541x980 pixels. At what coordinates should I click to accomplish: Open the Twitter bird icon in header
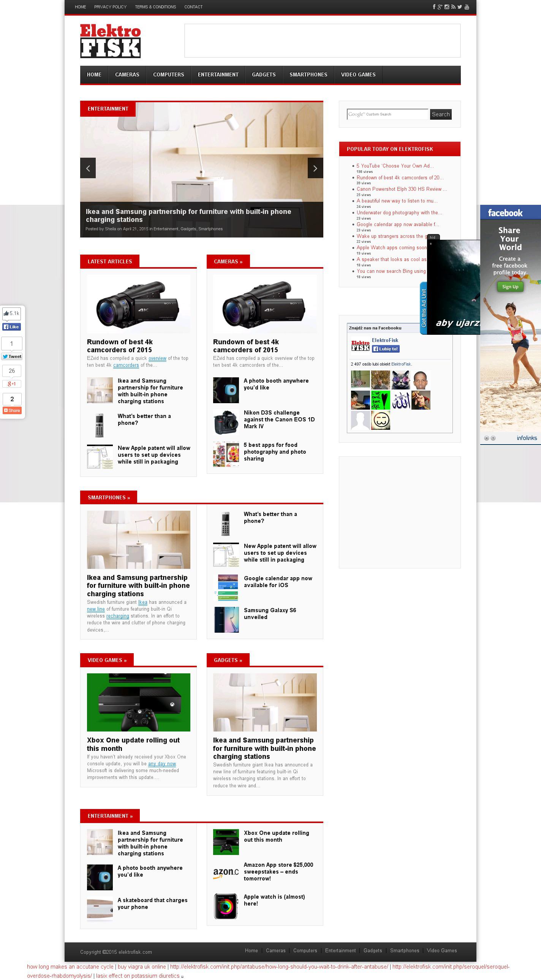click(x=460, y=7)
